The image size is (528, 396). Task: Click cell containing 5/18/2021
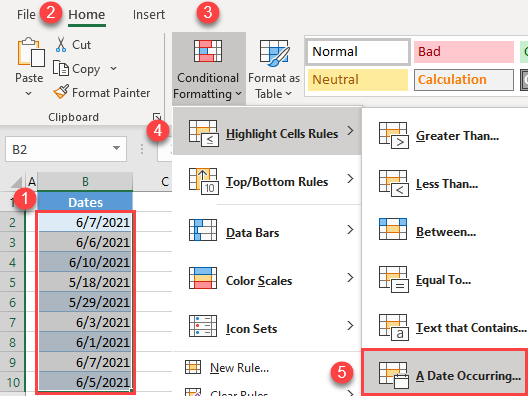85,282
